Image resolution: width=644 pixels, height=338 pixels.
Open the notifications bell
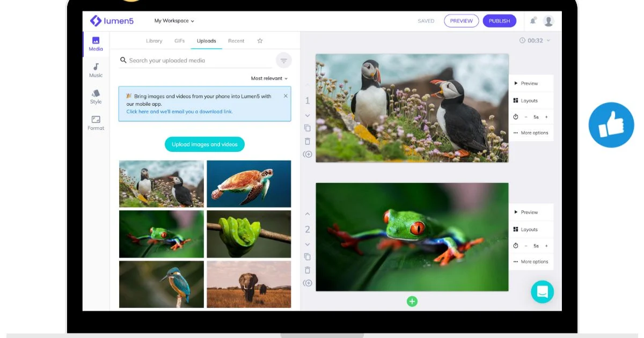click(533, 21)
